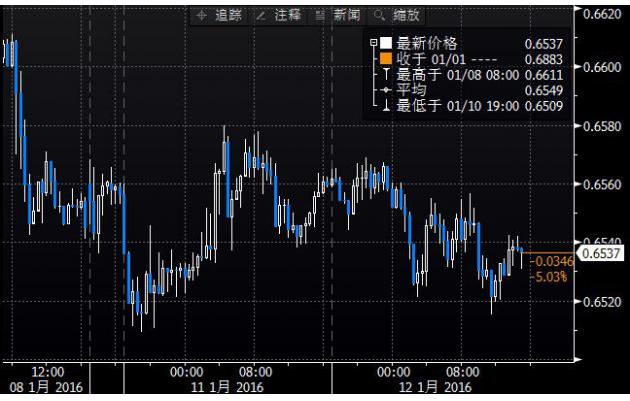Click 00:00 label above 11 1月 2016
The width and height of the screenshot is (630, 401).
pos(186,372)
